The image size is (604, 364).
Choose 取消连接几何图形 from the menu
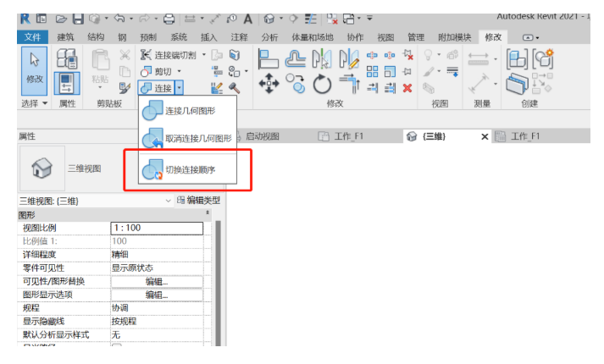[x=187, y=139]
